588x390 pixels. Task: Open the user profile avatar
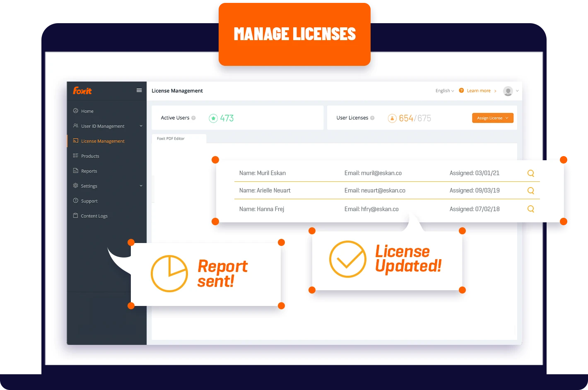coord(508,91)
